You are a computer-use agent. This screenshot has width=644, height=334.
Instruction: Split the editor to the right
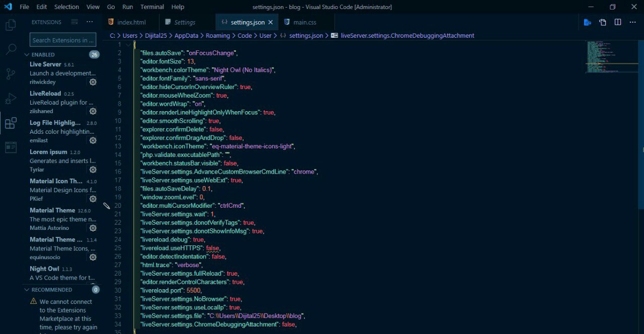618,22
